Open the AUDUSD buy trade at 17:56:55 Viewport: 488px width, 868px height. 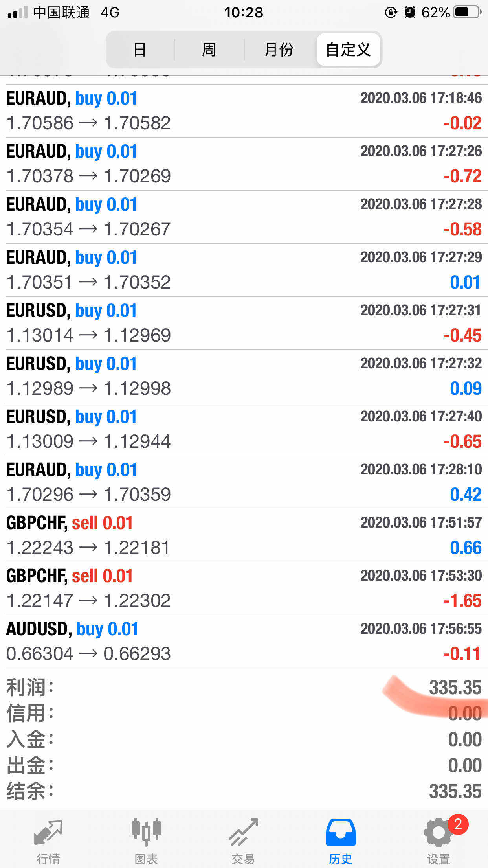click(x=244, y=642)
